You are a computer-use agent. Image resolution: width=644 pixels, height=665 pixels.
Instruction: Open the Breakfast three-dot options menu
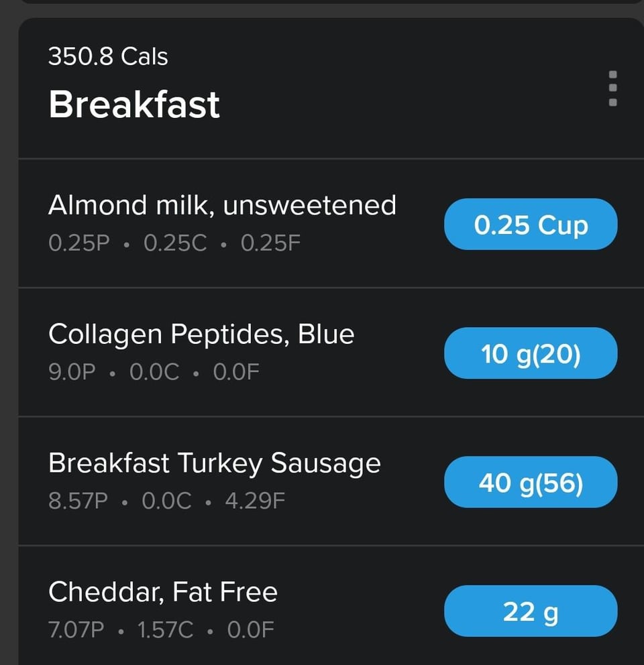(612, 88)
